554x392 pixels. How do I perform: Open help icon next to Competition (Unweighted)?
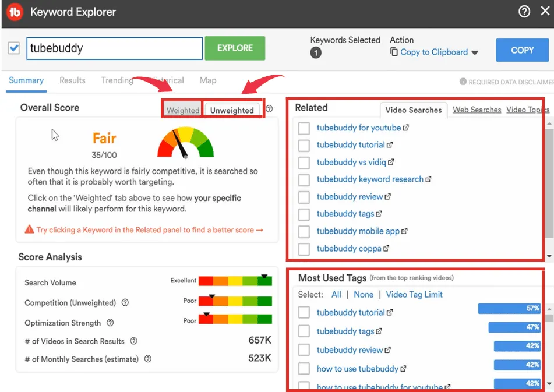pyautogui.click(x=125, y=302)
